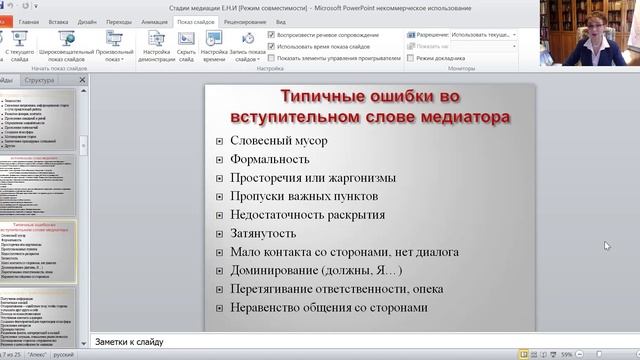This screenshot has width=640, height=360.
Task: Switch to Reading view in status bar
Action: [x=543, y=354]
